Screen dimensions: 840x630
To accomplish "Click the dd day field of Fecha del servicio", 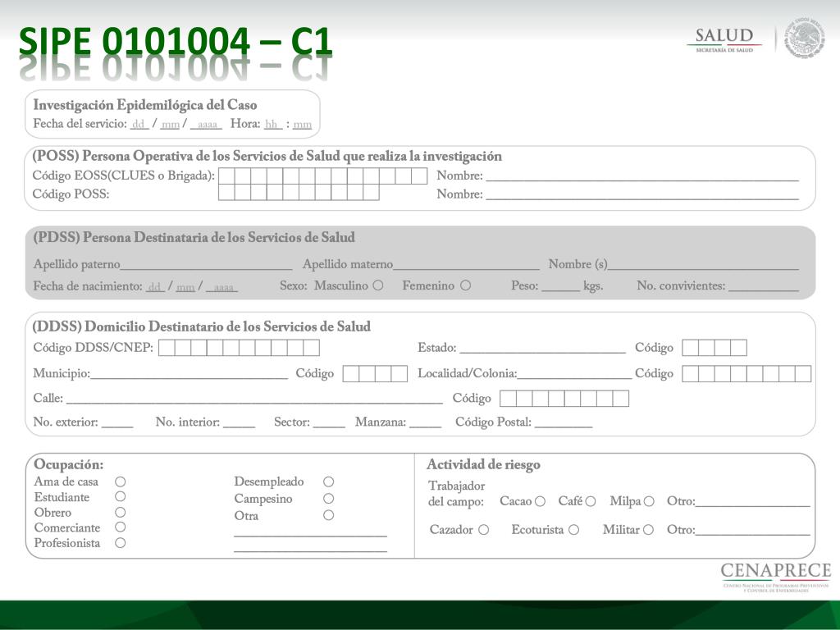I will (x=139, y=125).
